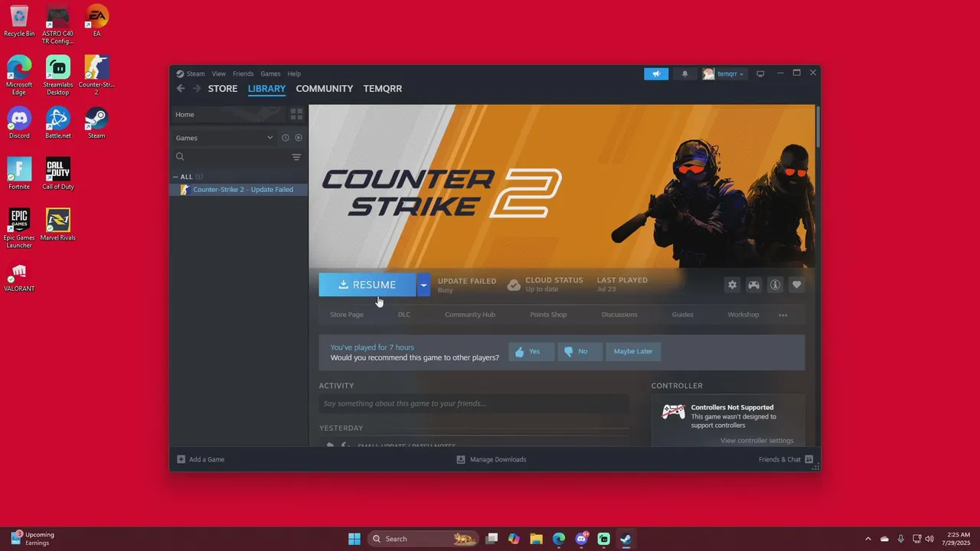This screenshot has height=551, width=980.
Task: Show hidden system tray icons chevron
Action: (x=868, y=539)
